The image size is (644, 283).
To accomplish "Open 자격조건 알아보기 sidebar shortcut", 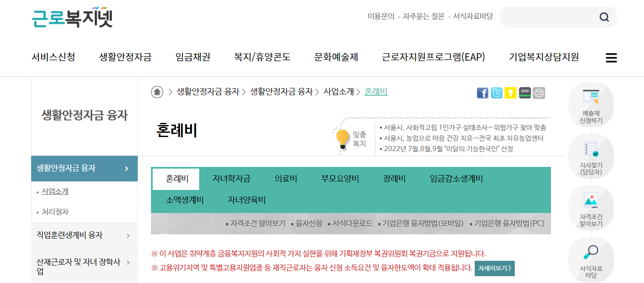I will point(591,208).
